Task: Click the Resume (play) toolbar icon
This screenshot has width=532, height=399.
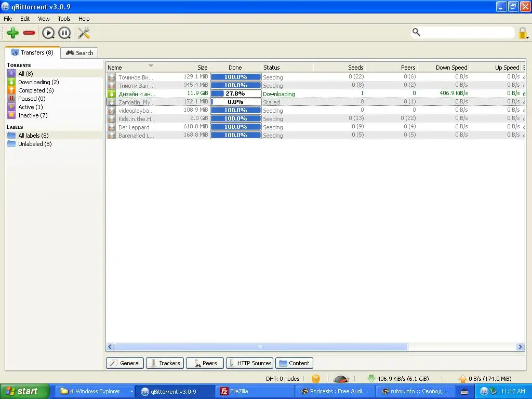Action: click(48, 33)
